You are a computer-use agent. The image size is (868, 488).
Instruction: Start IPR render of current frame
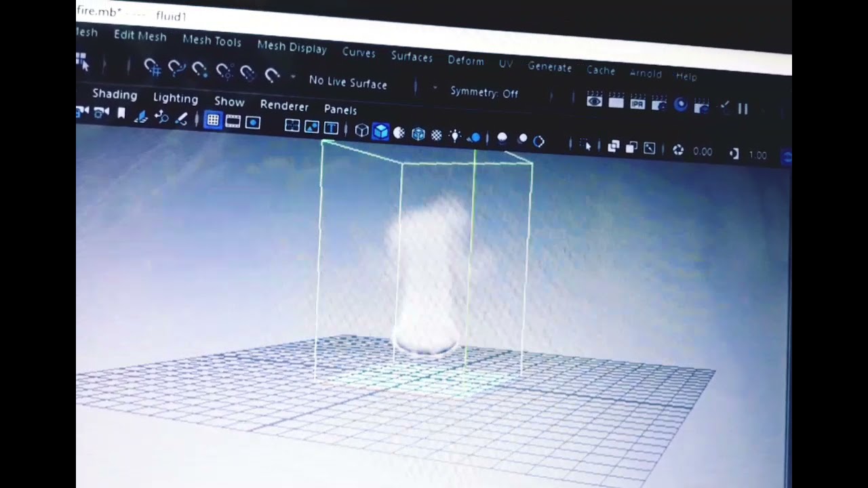pyautogui.click(x=637, y=103)
